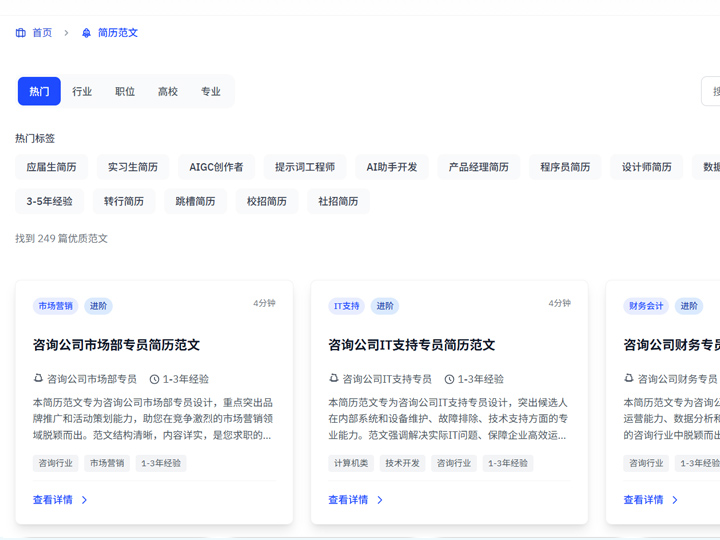Click the IT支持专员 card description text
The image size is (720, 540).
pyautogui.click(x=449, y=419)
